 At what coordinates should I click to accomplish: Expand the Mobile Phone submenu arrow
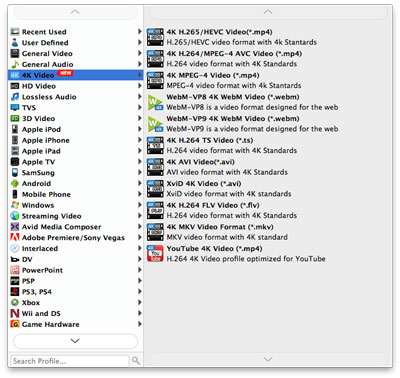coord(140,194)
